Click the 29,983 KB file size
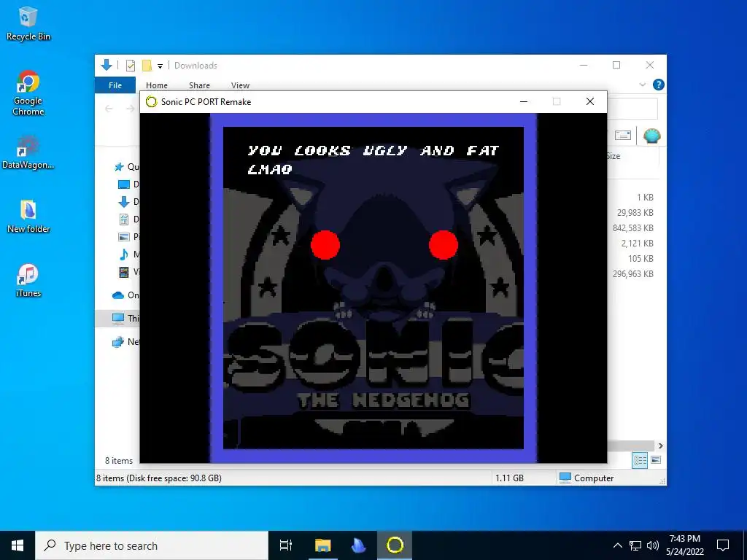 (x=635, y=213)
